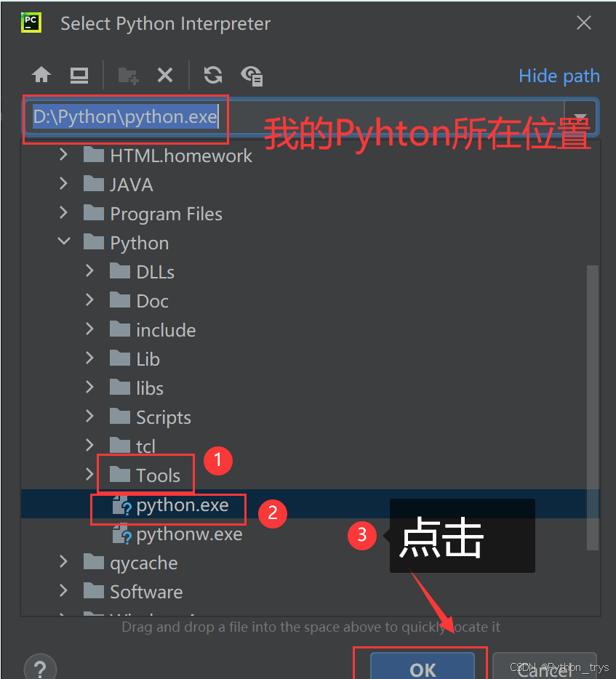This screenshot has height=679, width=616.
Task: Expand the Doc folder
Action: 89,300
